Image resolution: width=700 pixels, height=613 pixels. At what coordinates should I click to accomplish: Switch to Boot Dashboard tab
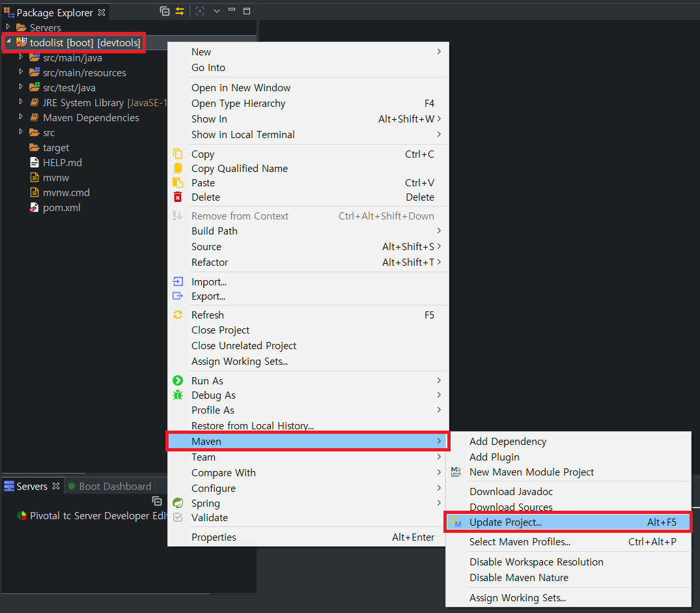click(109, 486)
